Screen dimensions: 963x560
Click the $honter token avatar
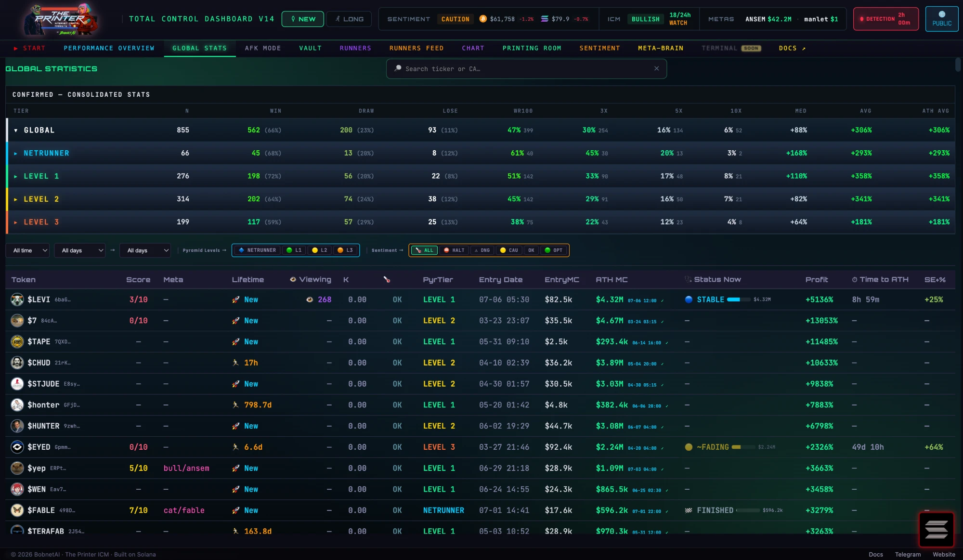point(17,405)
